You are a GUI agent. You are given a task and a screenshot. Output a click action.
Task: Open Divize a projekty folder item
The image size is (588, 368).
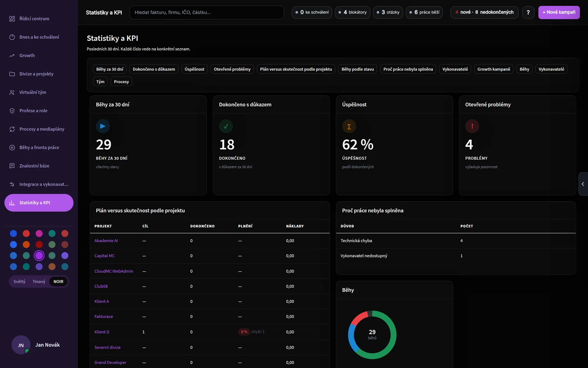[39, 74]
